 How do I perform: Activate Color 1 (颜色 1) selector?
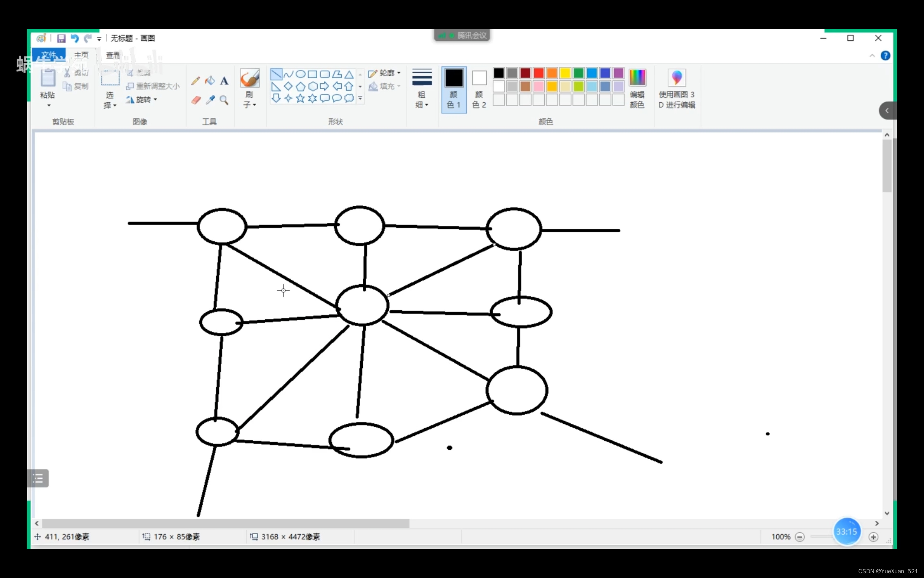[x=454, y=90]
